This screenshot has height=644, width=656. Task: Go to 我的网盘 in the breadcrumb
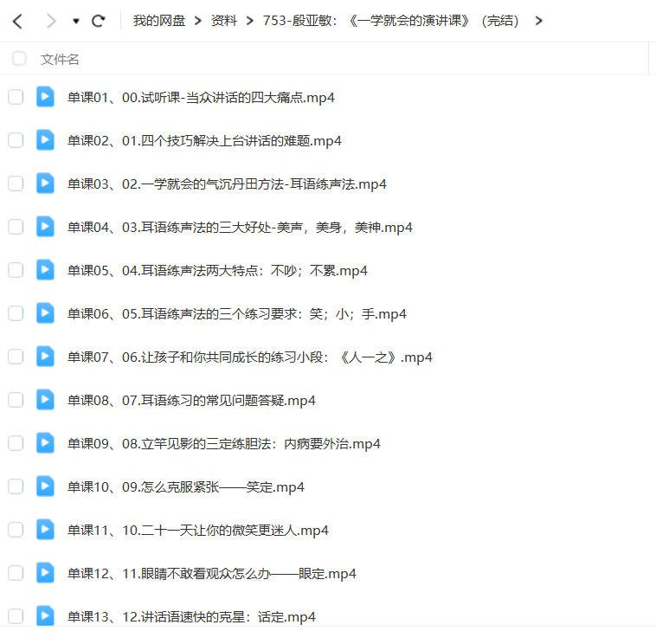159,21
